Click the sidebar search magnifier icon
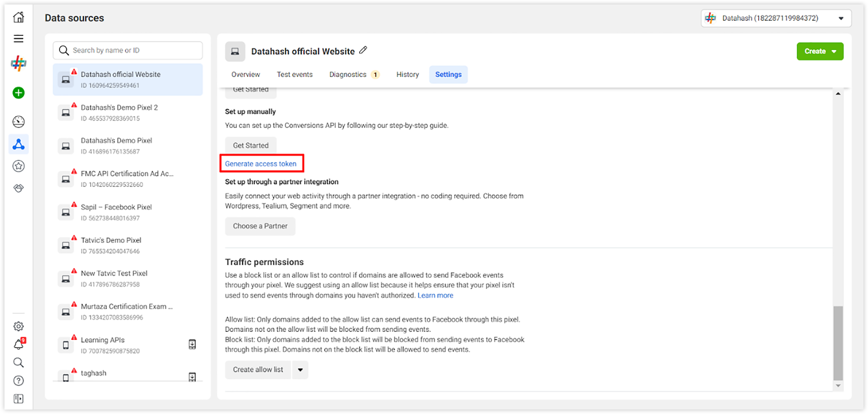868x414 pixels. pyautogui.click(x=19, y=362)
